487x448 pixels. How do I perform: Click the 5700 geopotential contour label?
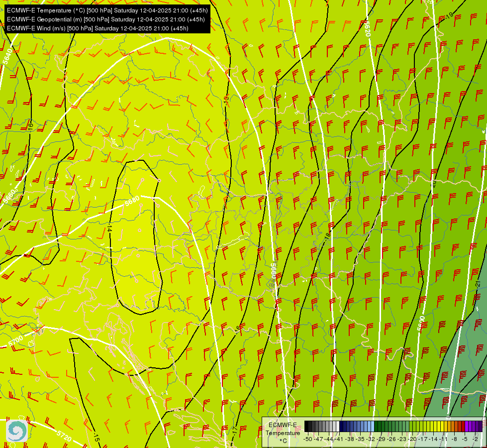[15, 341]
